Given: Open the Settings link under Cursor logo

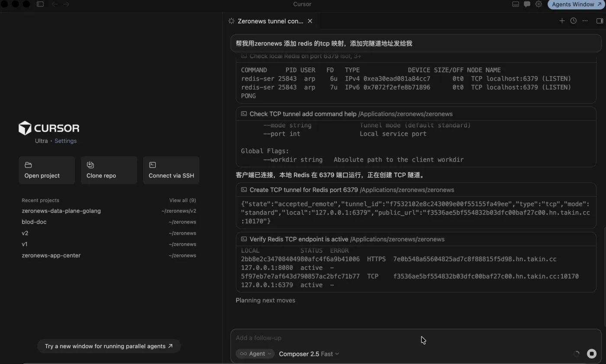Looking at the screenshot, I should pos(65,141).
